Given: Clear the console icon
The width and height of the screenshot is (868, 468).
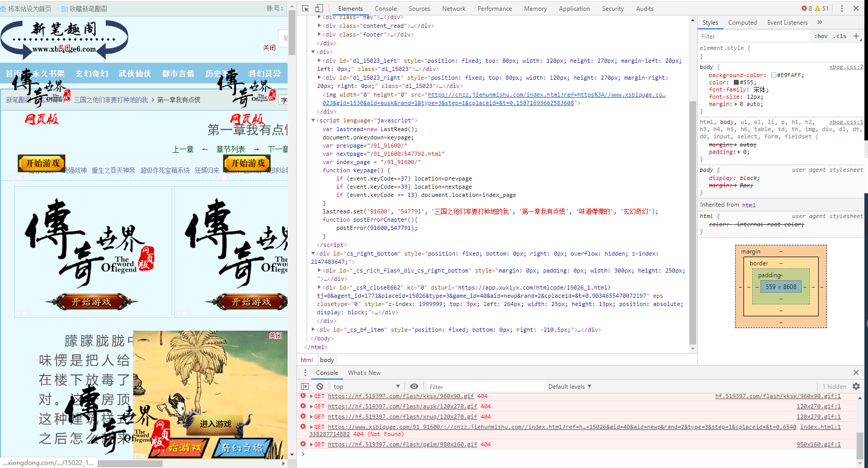Looking at the screenshot, I should (320, 386).
